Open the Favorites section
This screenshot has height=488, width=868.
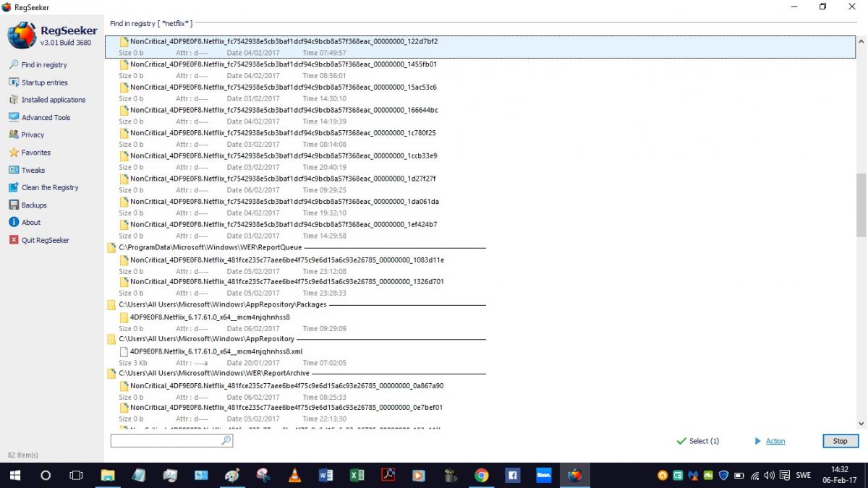click(30, 153)
